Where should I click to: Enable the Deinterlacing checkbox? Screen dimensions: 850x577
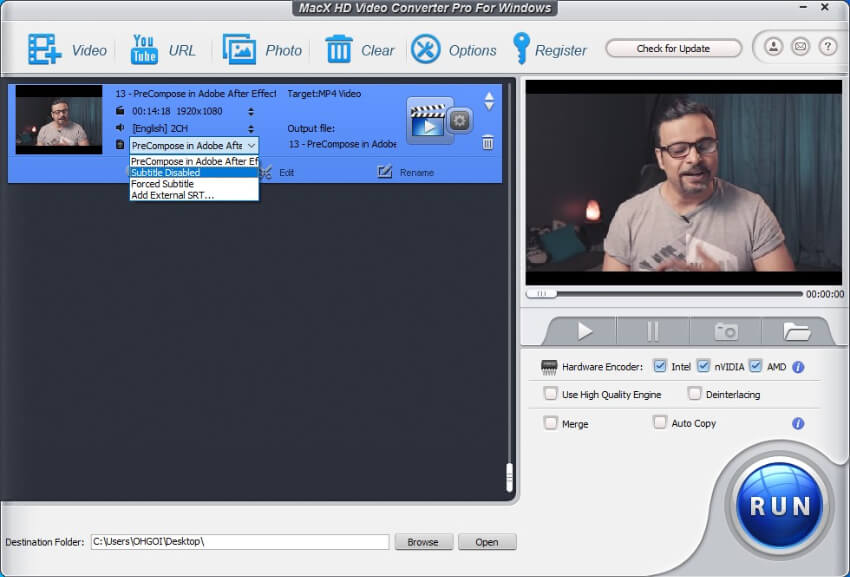click(694, 393)
